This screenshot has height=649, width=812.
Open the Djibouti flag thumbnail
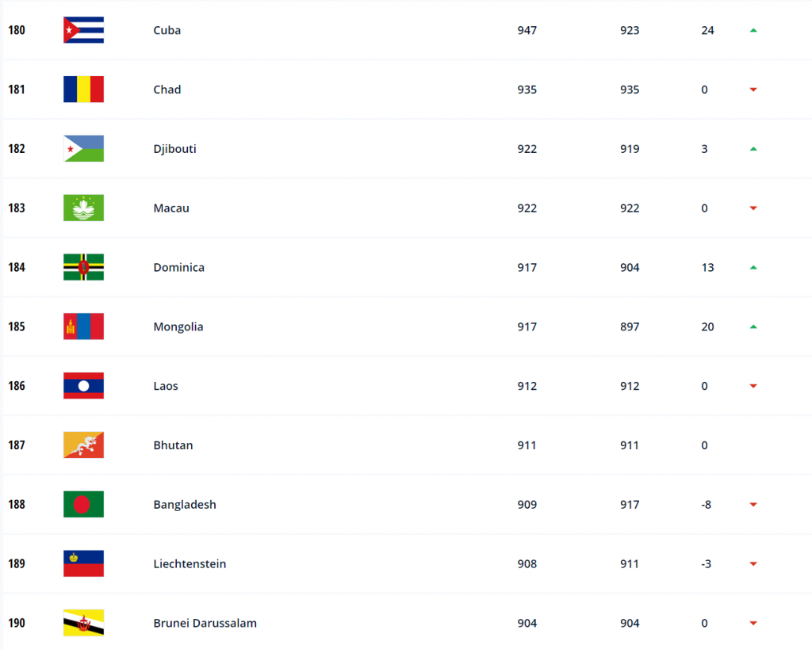pyautogui.click(x=83, y=148)
